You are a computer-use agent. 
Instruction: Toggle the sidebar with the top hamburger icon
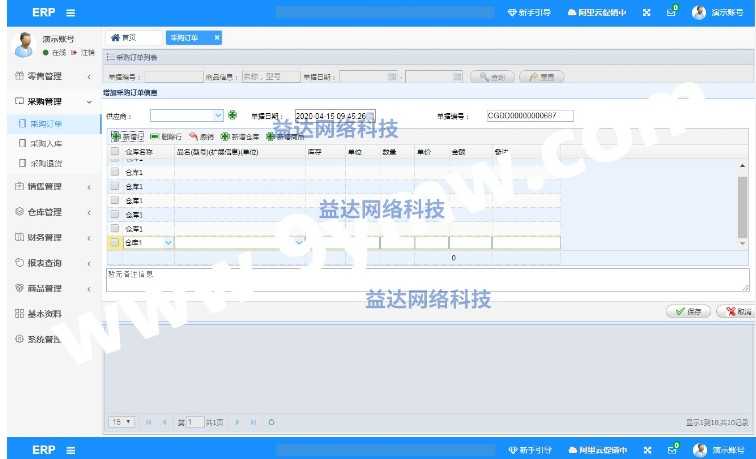click(70, 13)
